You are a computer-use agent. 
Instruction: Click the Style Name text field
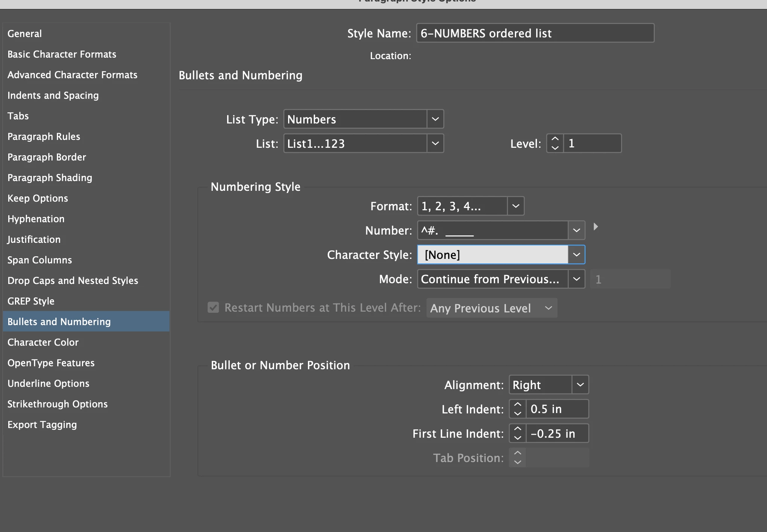[535, 33]
